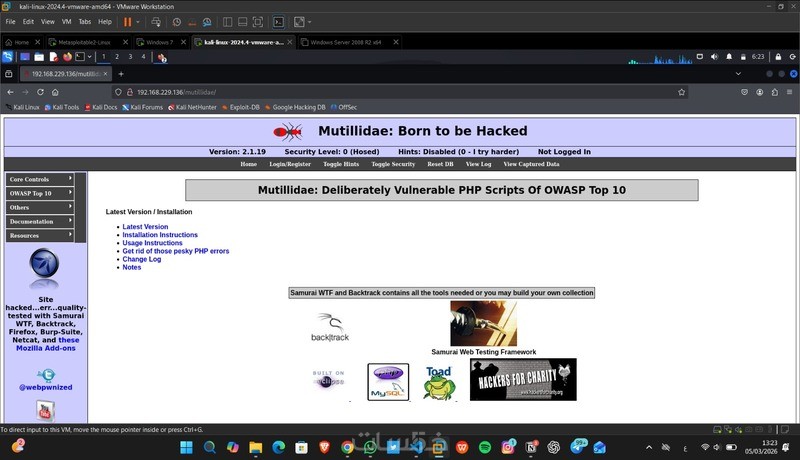
Task: Open VMware Edit menu
Action: pyautogui.click(x=28, y=22)
